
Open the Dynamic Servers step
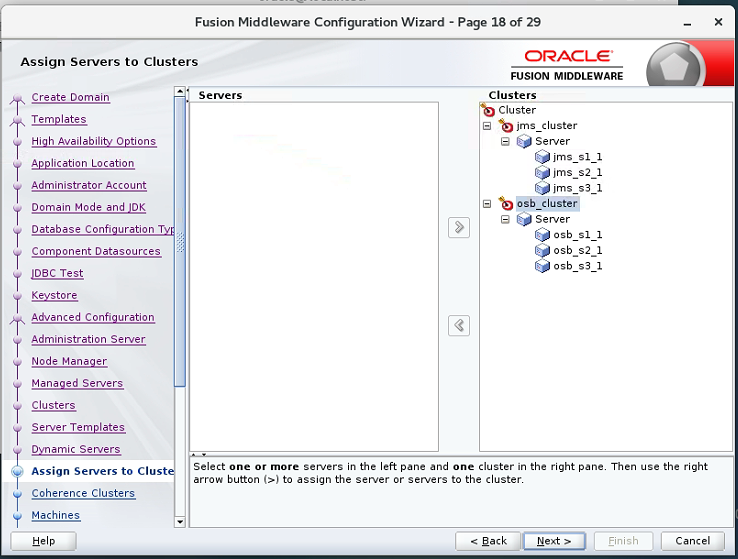[x=76, y=449]
